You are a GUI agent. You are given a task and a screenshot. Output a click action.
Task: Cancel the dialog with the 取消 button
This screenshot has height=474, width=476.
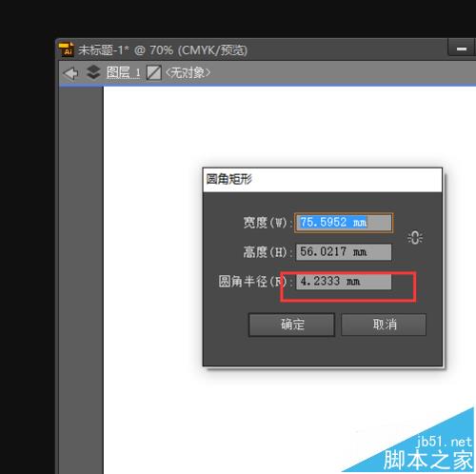click(x=384, y=325)
